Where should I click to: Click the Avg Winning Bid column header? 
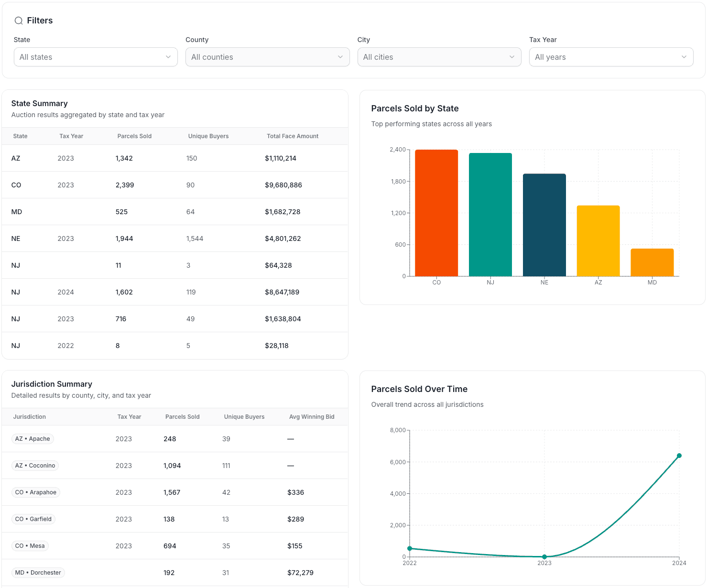[311, 417]
